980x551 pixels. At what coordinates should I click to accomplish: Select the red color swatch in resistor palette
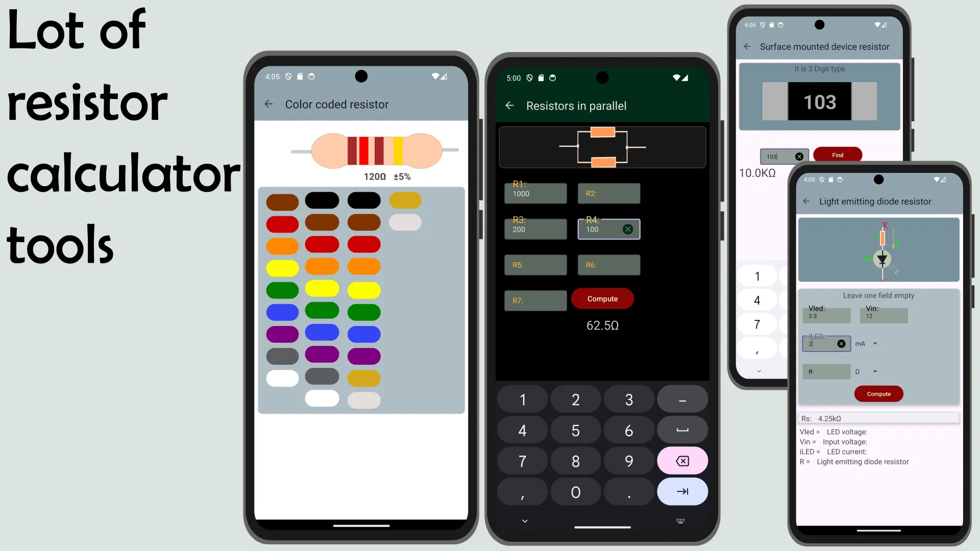[x=281, y=222]
